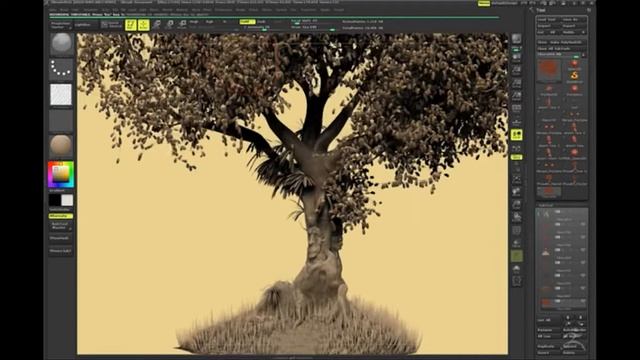Enable the Mrgb paint mode
The image size is (640, 360).
(x=194, y=22)
